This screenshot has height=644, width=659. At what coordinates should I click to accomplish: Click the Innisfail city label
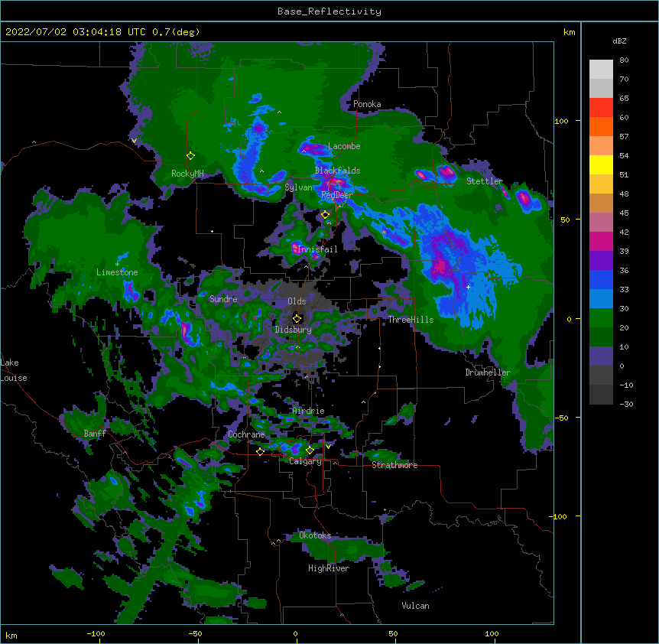[317, 249]
